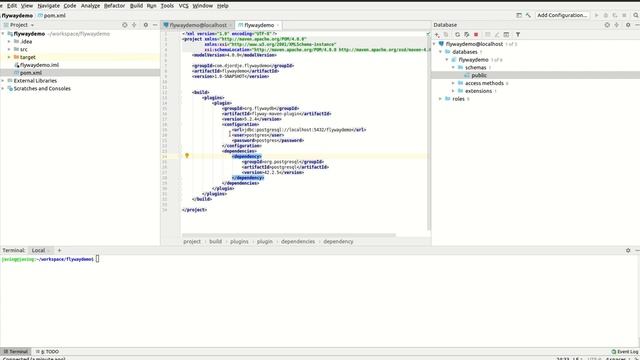
Task: Click dependencies in editor breadcrumb
Action: (298, 242)
